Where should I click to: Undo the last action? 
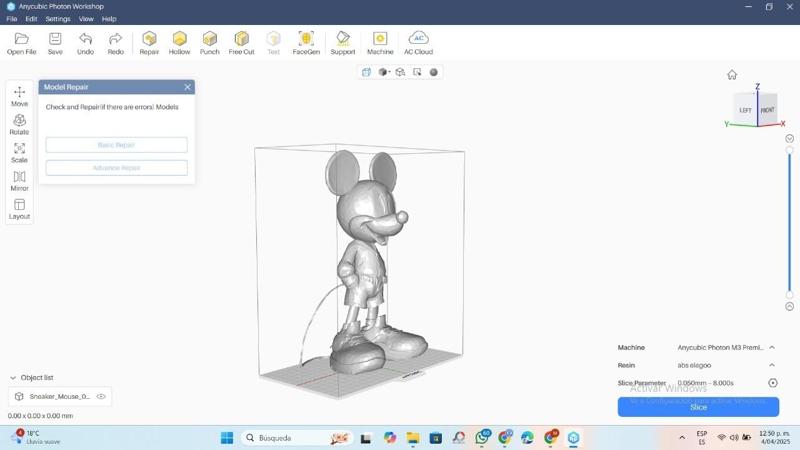pos(85,43)
